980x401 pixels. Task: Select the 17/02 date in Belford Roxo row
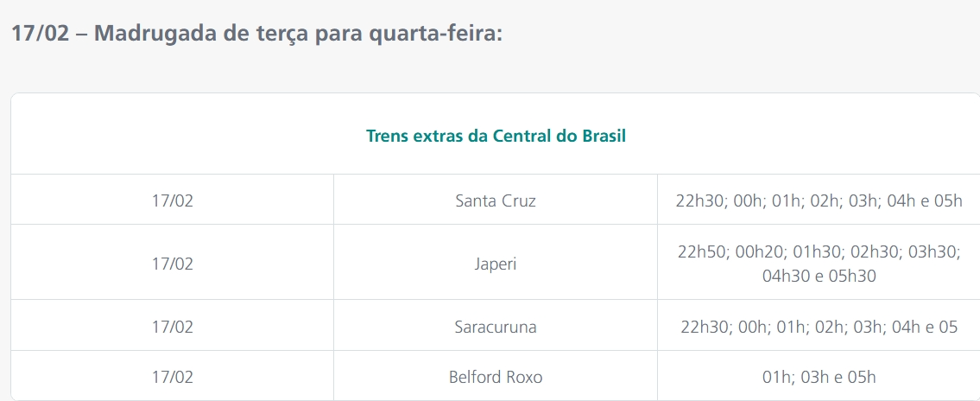172,377
